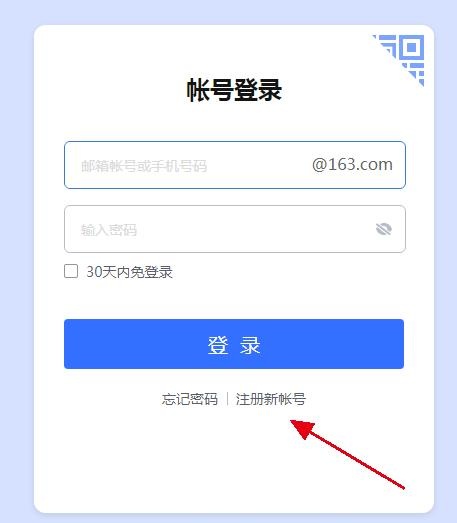Click empty area right of 输入密码 placeholder
Screen dimensions: 457x523
[x=254, y=229]
